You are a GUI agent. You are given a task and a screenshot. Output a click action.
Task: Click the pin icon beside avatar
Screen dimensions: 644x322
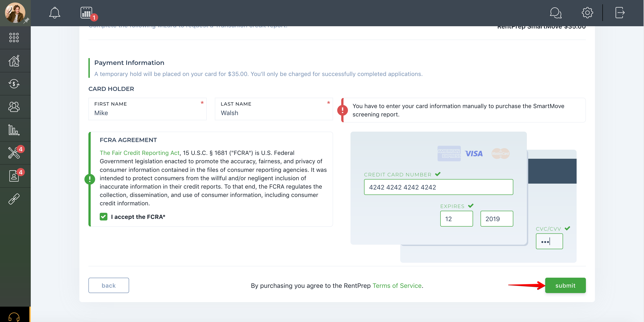(26, 21)
